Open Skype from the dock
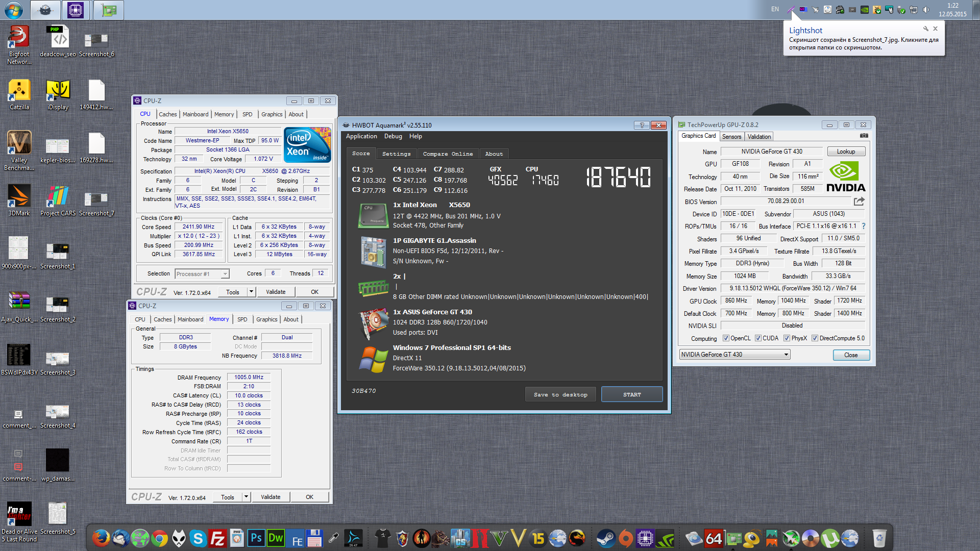Image resolution: width=980 pixels, height=551 pixels. (198, 538)
